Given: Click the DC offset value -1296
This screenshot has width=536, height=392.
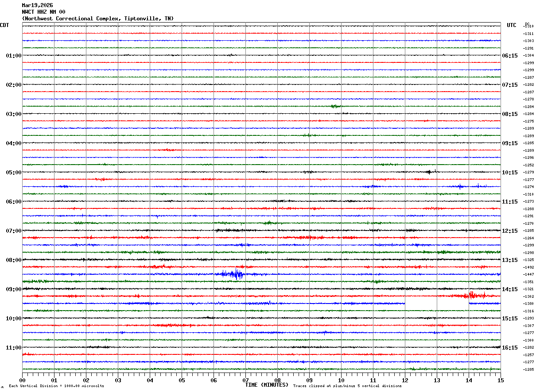Looking at the screenshot, I should [528, 158].
